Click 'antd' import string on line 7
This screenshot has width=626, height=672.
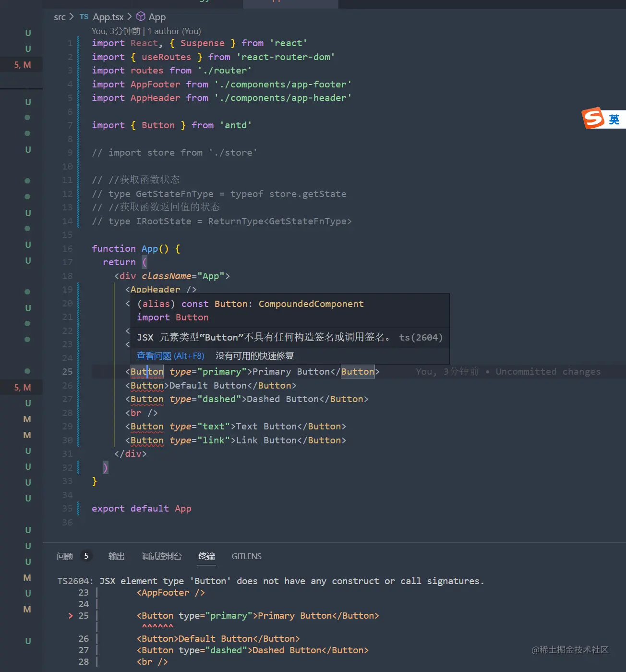pos(236,125)
